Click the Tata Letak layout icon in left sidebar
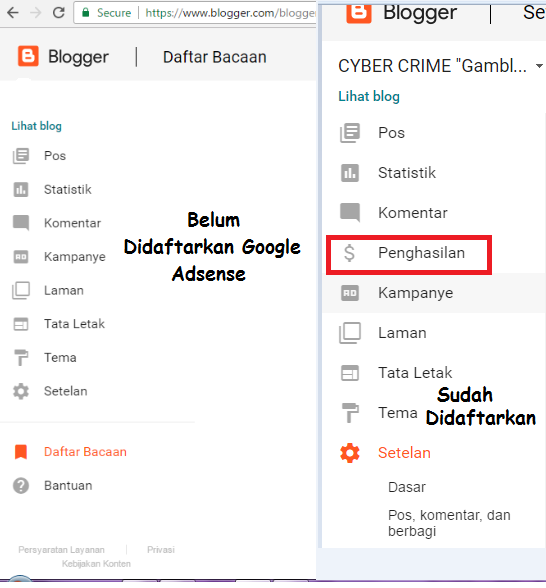The height and width of the screenshot is (588, 546). (21, 324)
